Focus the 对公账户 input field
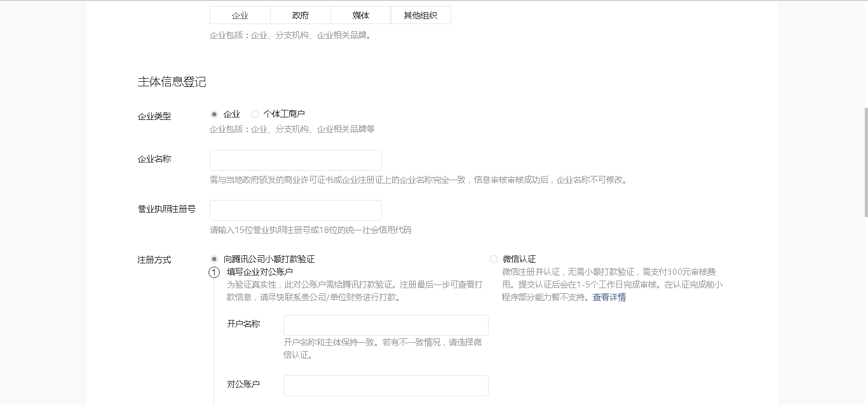 tap(386, 385)
